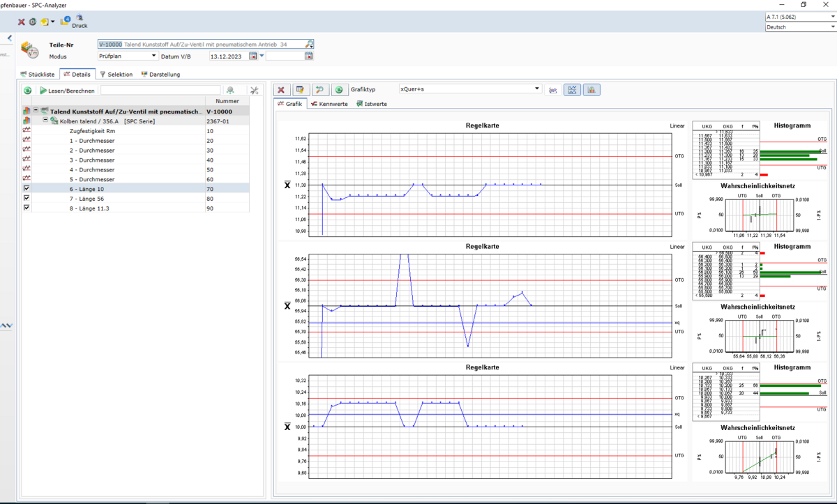Click the red X delete icon in chart toolbar
Image resolution: width=837 pixels, height=504 pixels.
pos(282,90)
